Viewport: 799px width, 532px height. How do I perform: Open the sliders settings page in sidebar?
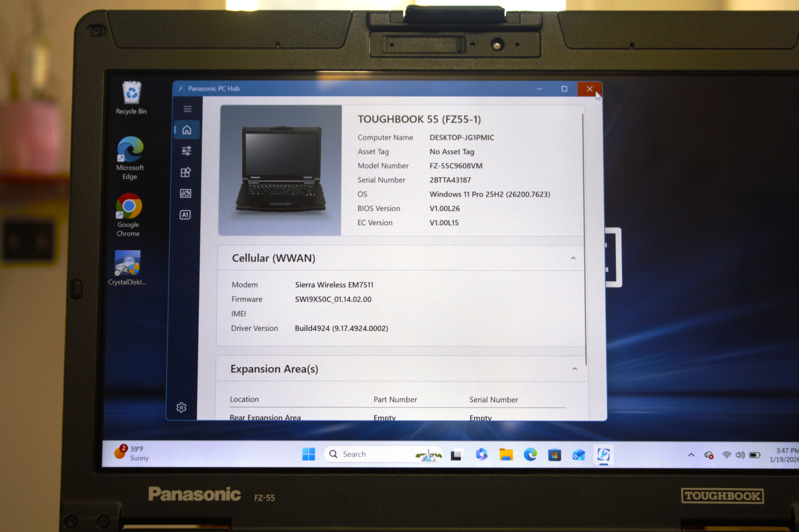(186, 151)
